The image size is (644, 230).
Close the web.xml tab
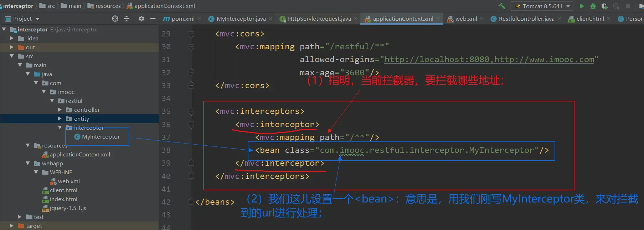pos(482,19)
